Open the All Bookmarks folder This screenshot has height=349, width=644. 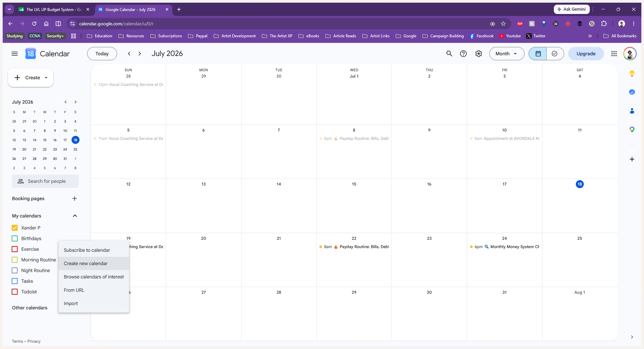coord(620,36)
